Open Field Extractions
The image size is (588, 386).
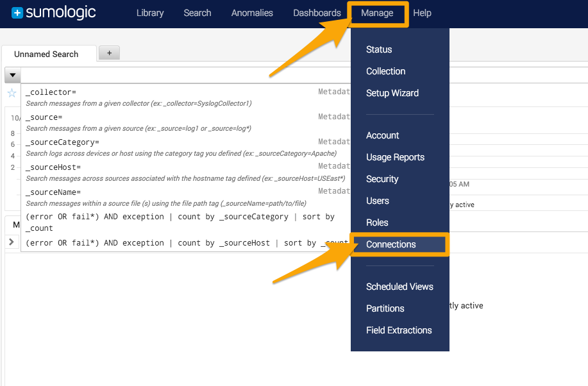tap(399, 330)
